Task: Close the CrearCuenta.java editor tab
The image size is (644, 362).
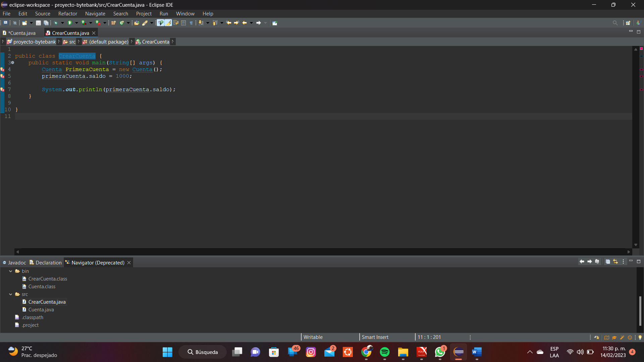Action: (94, 33)
